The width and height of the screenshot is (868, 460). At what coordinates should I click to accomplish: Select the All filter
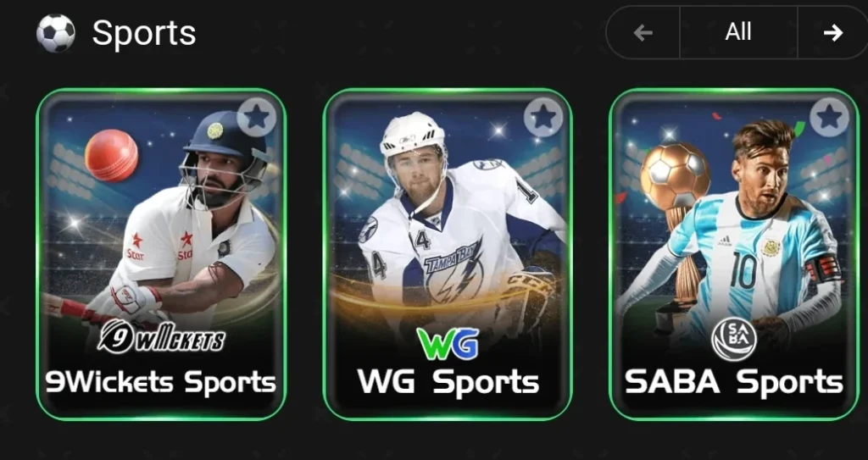click(x=738, y=32)
